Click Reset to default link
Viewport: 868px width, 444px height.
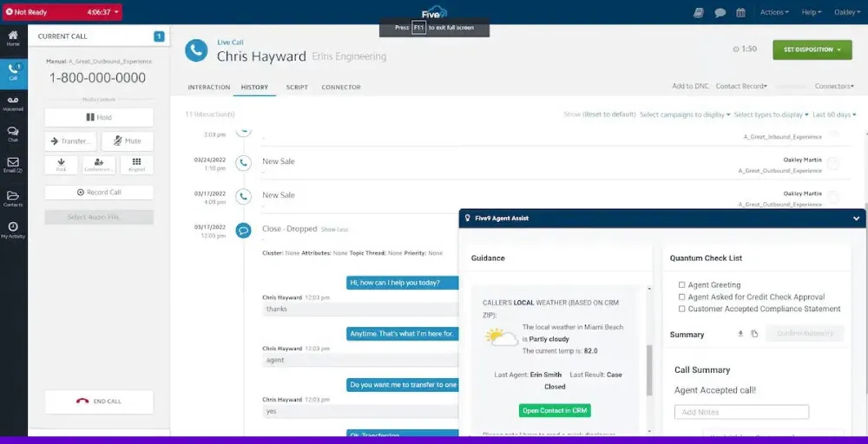coord(608,114)
